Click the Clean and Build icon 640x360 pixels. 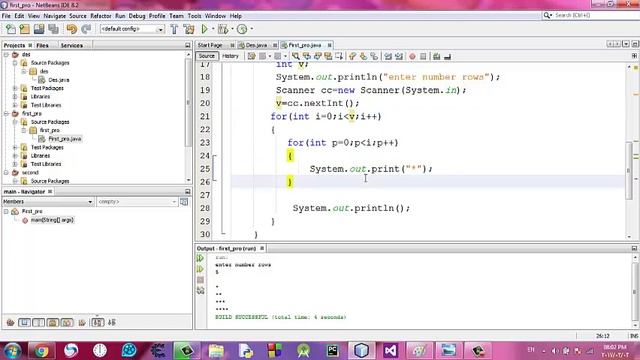pyautogui.click(x=189, y=29)
